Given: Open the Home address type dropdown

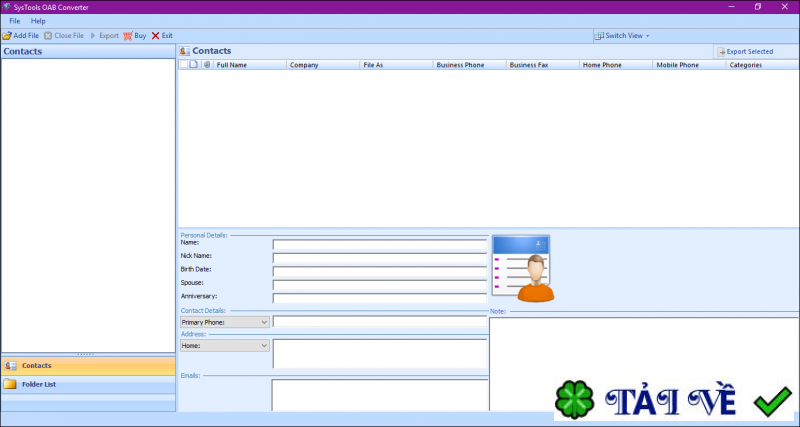Looking at the screenshot, I should pyautogui.click(x=224, y=345).
